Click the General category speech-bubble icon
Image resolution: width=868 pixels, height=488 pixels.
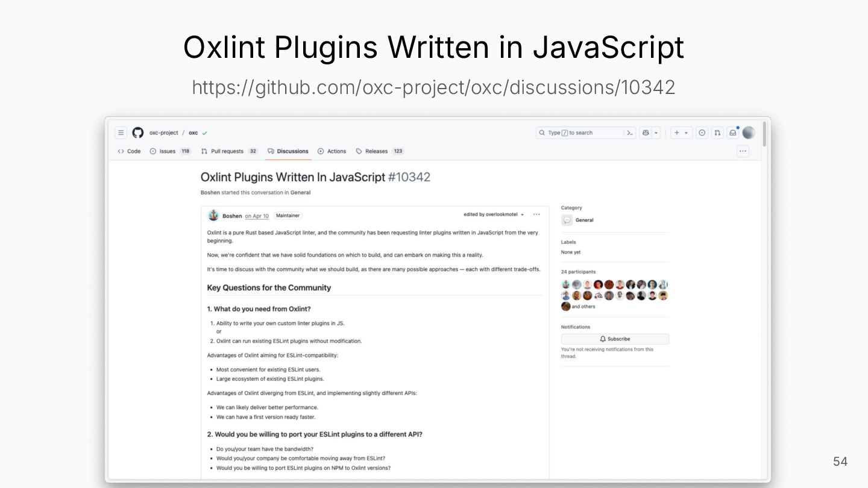tap(567, 221)
